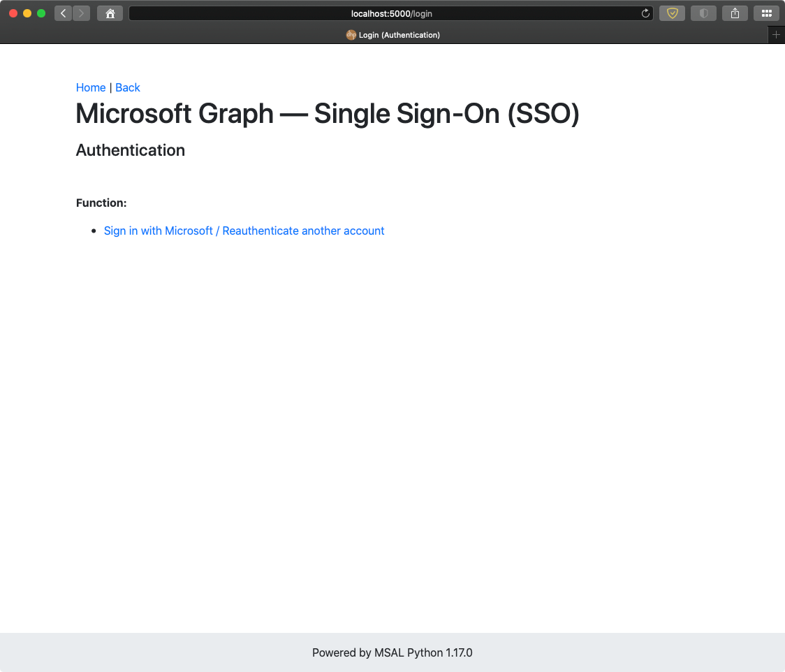785x672 pixels.
Task: Maximize the window with the green button
Action: [x=41, y=13]
